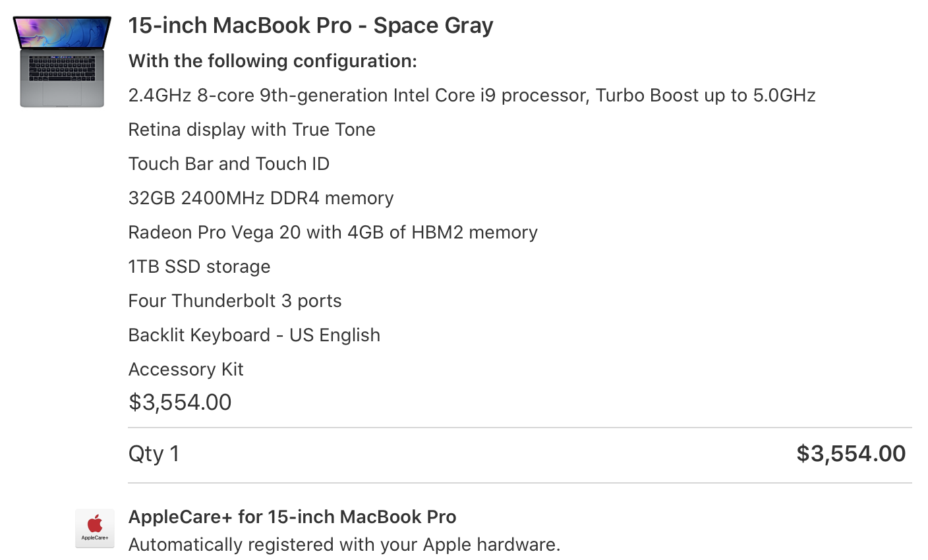The width and height of the screenshot is (928, 560).
Task: Select the 15-inch MacBook Pro Space Gray title
Action: tap(310, 26)
